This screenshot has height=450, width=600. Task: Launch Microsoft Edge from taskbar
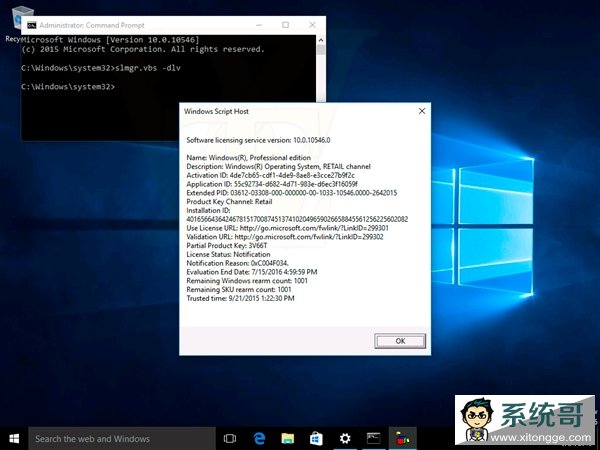259,439
